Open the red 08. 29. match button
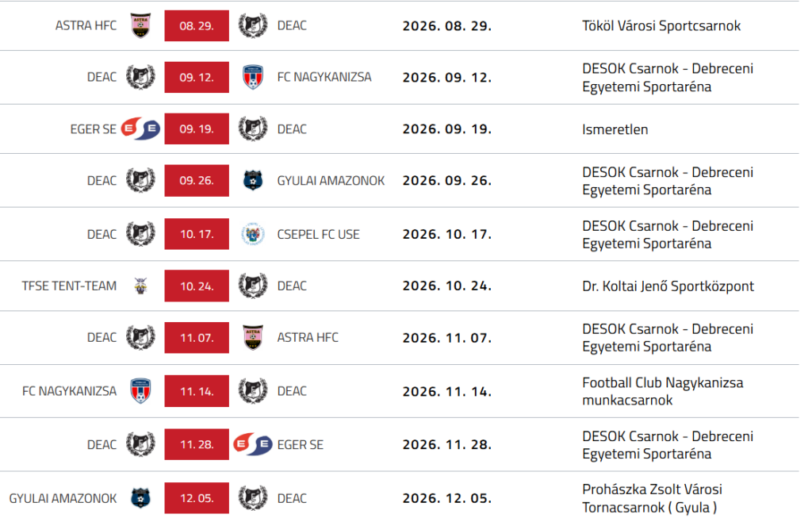Image resolution: width=812 pixels, height=518 pixels. pos(197,26)
